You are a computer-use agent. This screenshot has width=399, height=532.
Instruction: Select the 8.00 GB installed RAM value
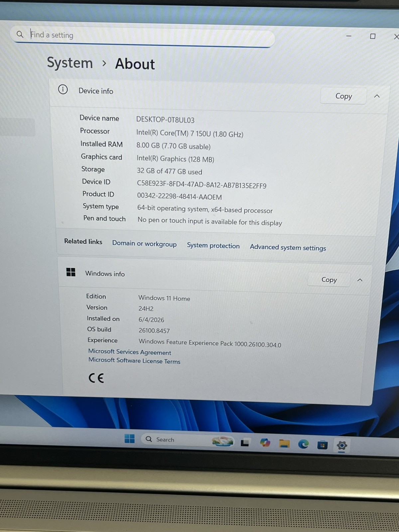(x=174, y=146)
